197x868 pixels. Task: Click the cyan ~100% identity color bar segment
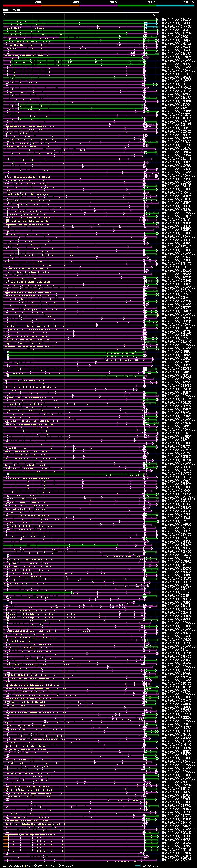click(x=175, y=6)
